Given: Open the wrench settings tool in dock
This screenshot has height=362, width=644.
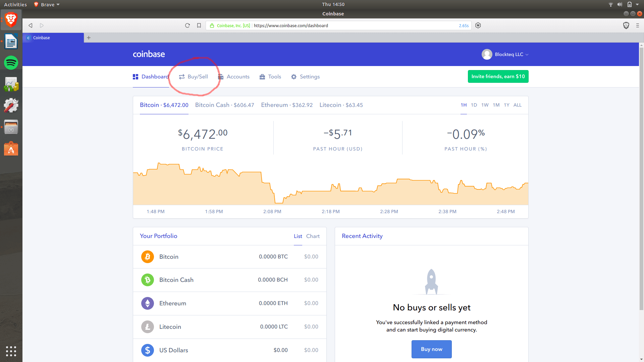Looking at the screenshot, I should (11, 106).
